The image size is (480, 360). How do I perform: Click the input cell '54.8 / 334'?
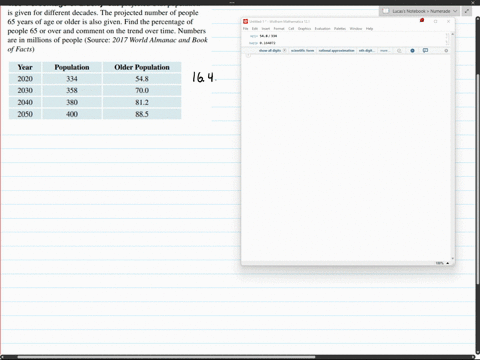(x=268, y=36)
